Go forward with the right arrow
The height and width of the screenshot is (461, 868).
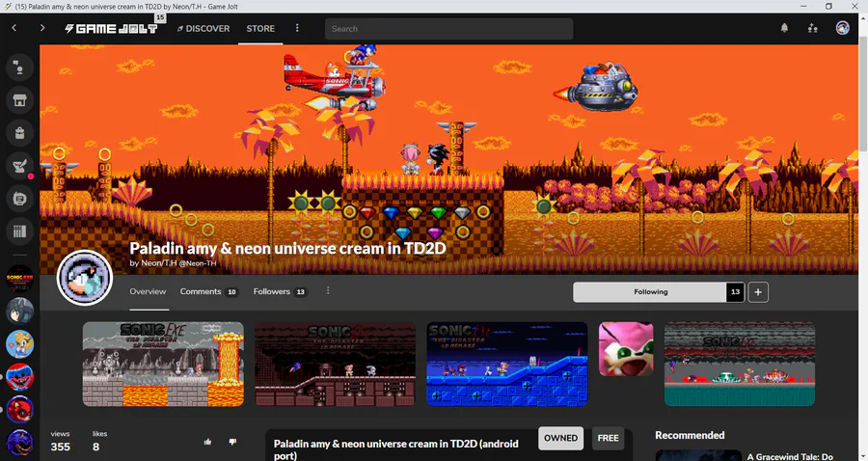point(42,28)
